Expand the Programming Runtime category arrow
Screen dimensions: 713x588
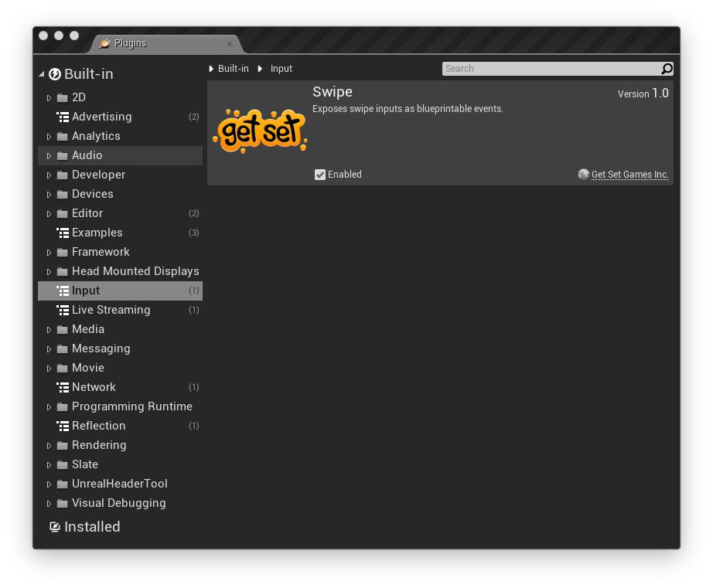pyautogui.click(x=49, y=406)
